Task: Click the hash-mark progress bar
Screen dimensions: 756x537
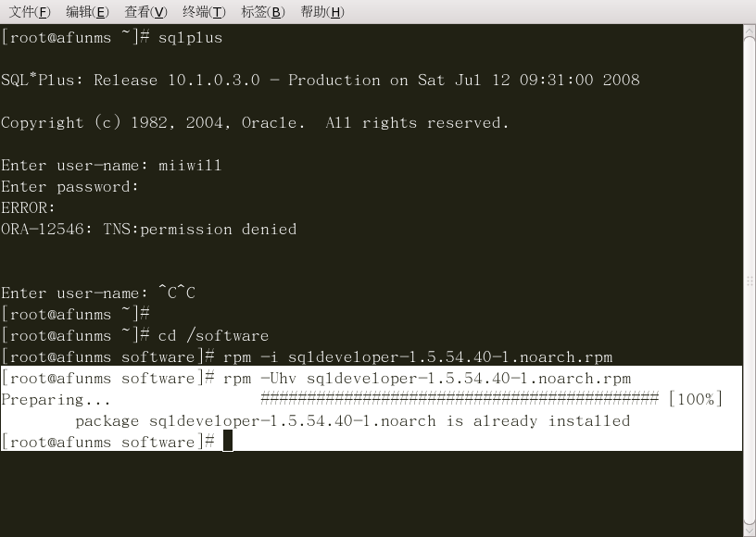Action: 460,399
